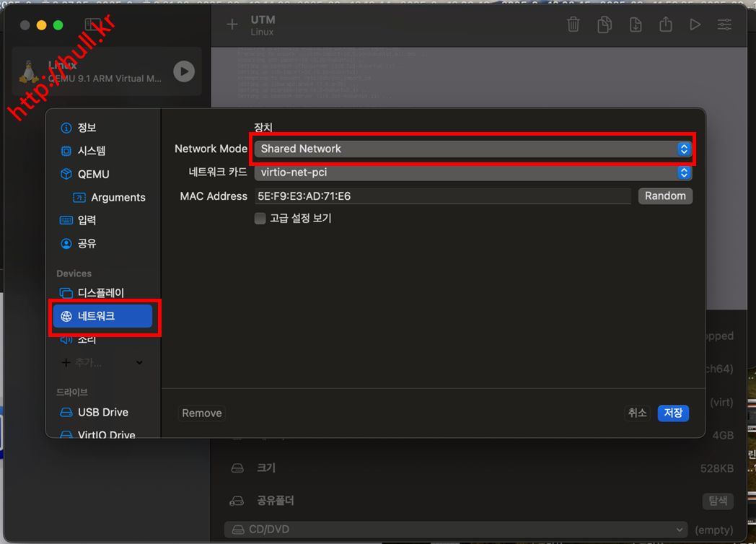Click the MAC Address text field
Screen dimensions: 756x544
[443, 196]
